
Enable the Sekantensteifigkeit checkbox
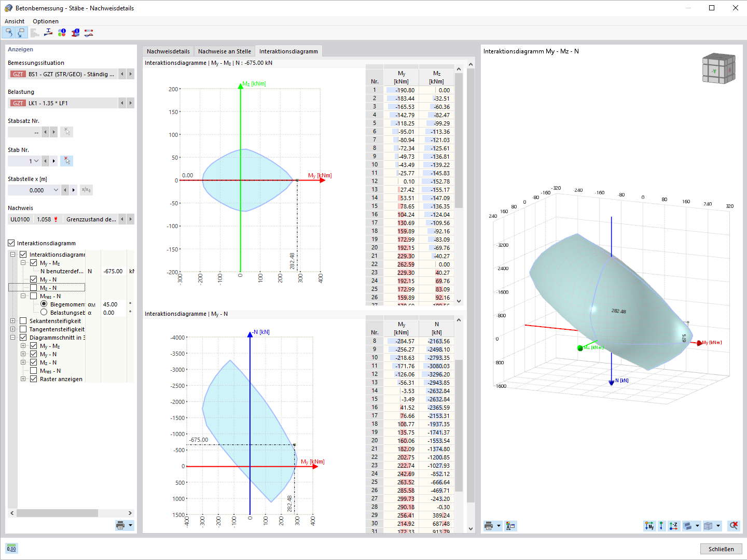point(23,321)
